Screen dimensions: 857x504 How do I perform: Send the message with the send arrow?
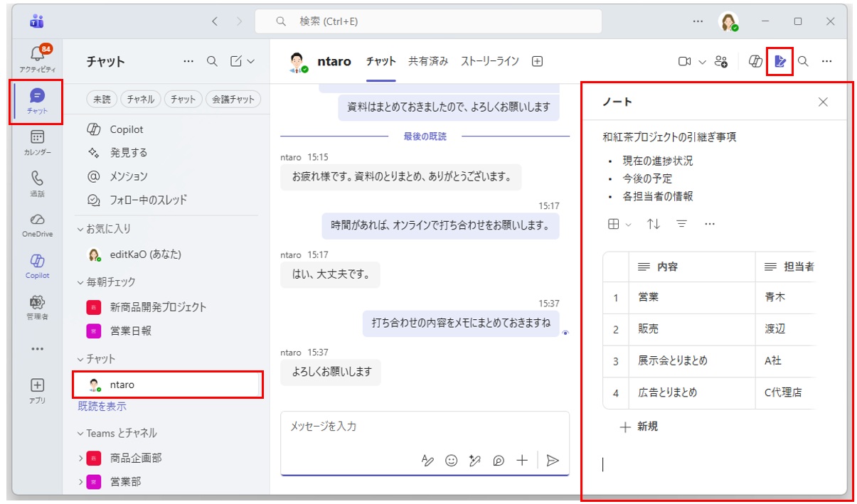553,460
